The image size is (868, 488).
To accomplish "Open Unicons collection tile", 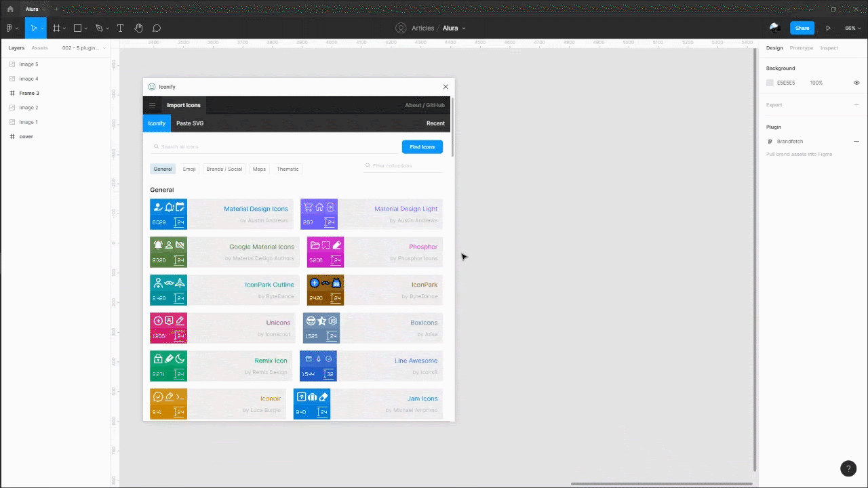I will [x=222, y=328].
